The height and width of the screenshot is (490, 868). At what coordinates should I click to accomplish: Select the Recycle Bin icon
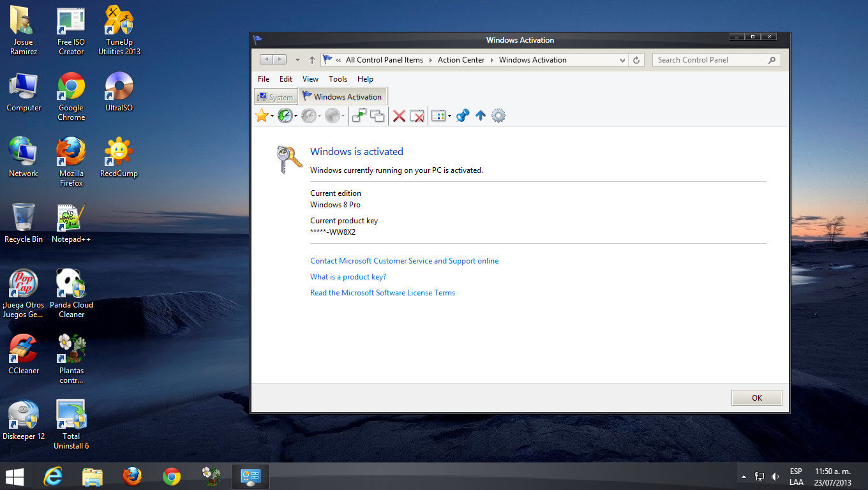24,223
